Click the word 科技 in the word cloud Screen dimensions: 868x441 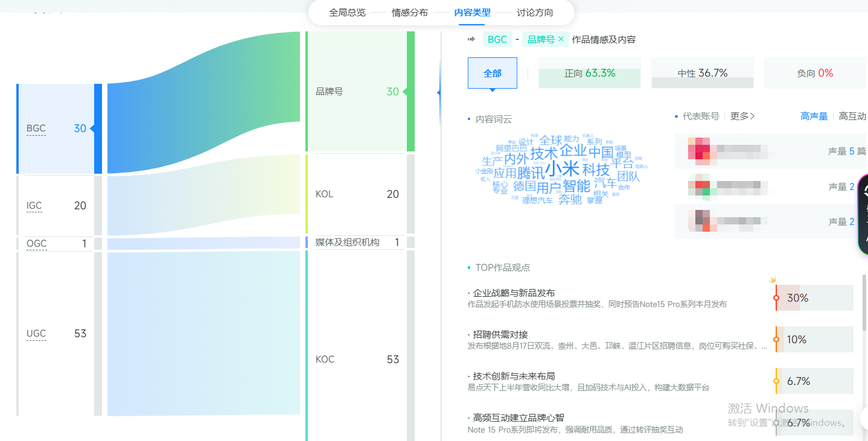596,170
